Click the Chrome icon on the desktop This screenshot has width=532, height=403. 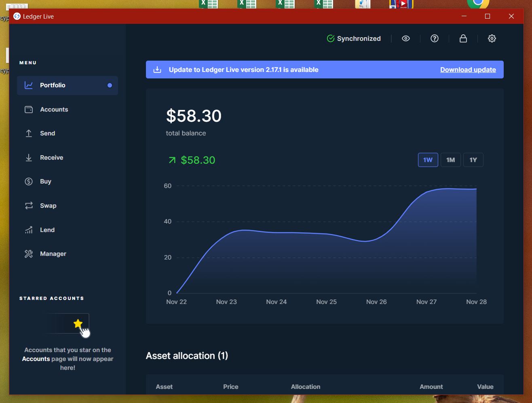[478, 4]
